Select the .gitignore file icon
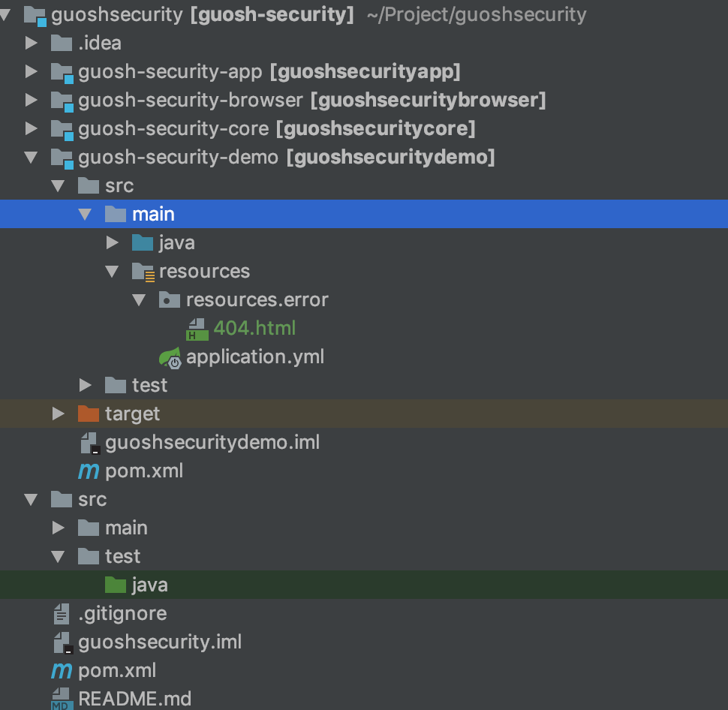The height and width of the screenshot is (710, 728). (x=62, y=613)
